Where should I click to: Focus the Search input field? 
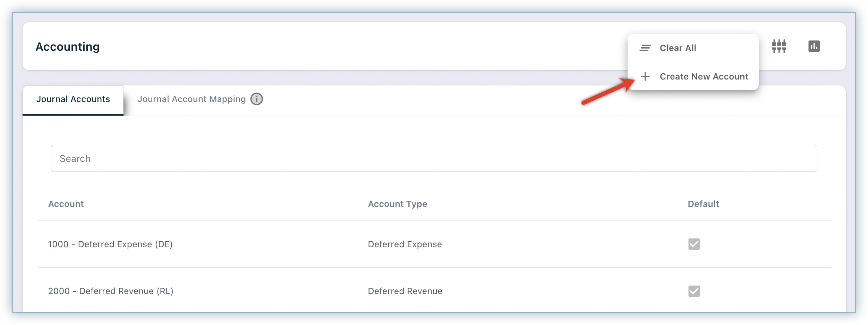pos(434,158)
